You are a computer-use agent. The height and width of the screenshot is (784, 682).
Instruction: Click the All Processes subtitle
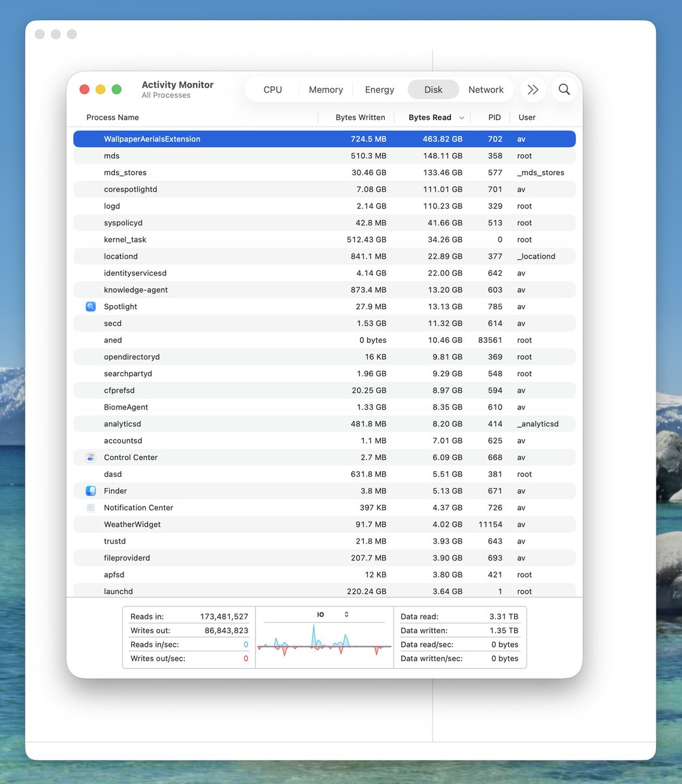click(x=166, y=95)
